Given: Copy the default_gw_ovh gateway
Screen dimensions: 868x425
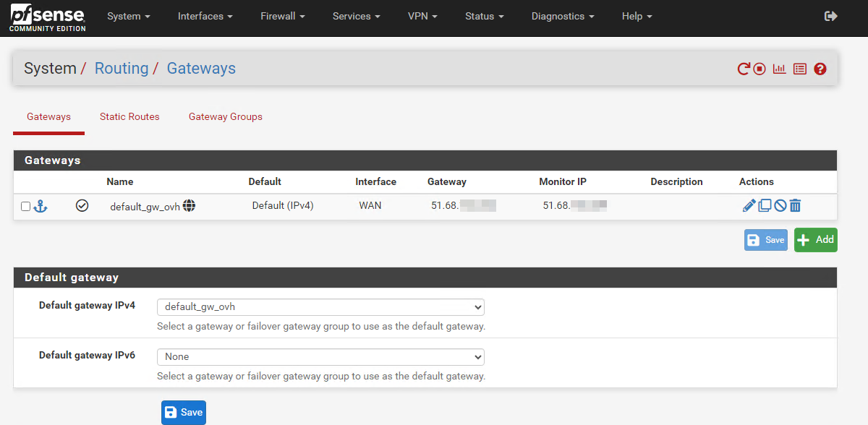Looking at the screenshot, I should [765, 206].
